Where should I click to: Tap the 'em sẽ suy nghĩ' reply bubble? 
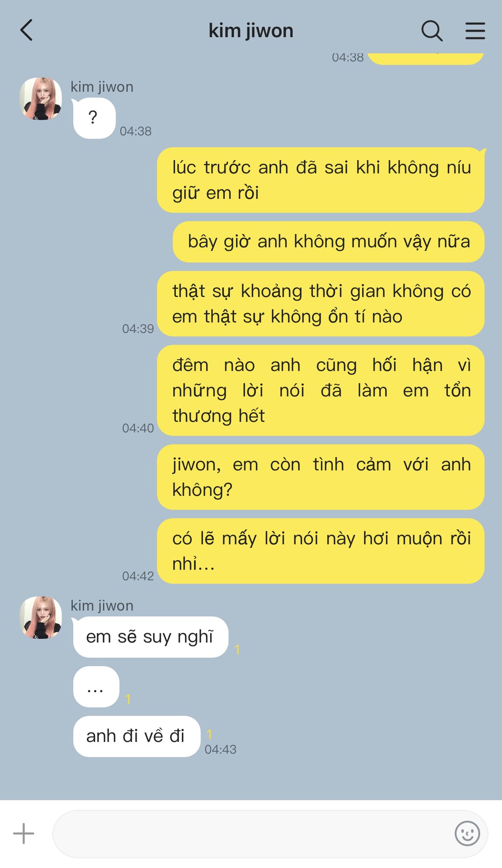(x=151, y=637)
